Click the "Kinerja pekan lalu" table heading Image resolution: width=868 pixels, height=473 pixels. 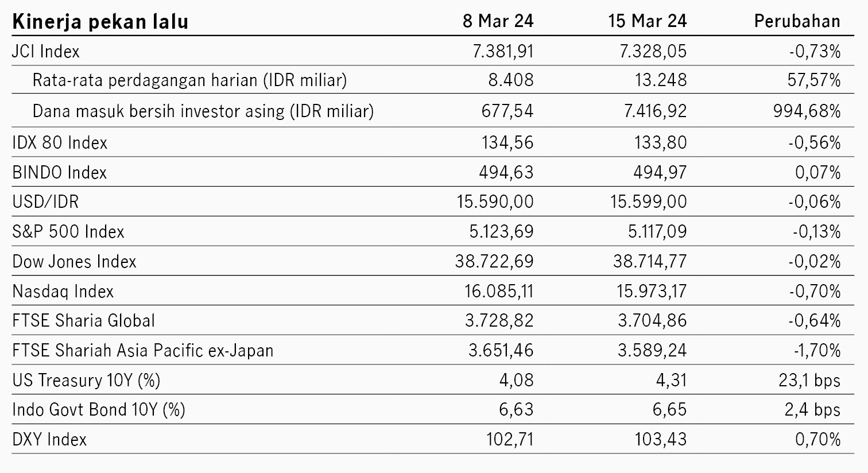tap(100, 22)
